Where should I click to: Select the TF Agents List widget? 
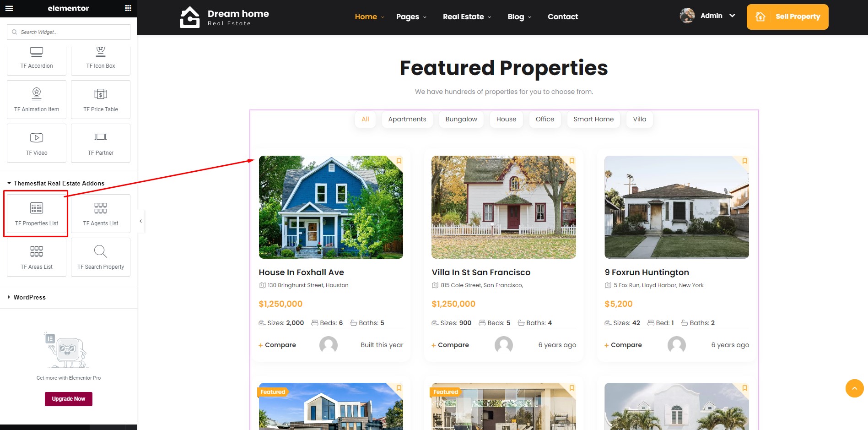pos(101,213)
